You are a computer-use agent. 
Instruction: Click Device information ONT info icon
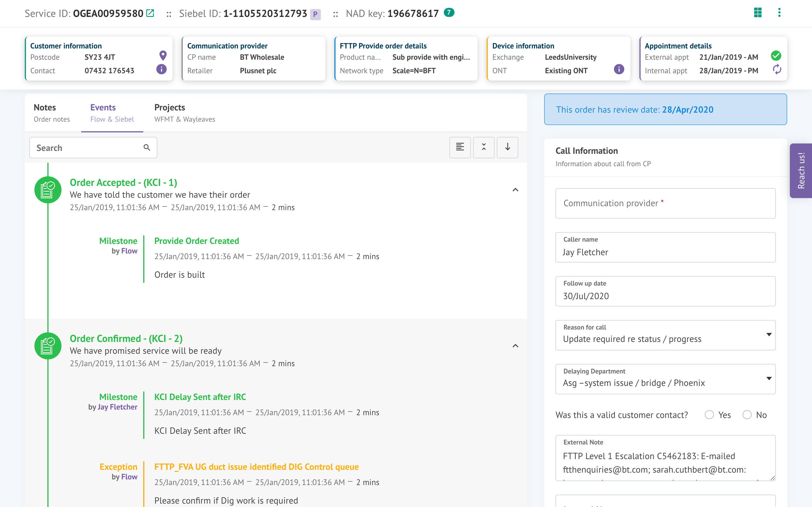(x=619, y=69)
